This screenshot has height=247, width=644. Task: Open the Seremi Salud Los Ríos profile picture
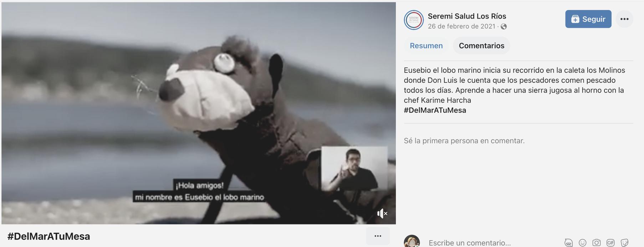coord(413,20)
